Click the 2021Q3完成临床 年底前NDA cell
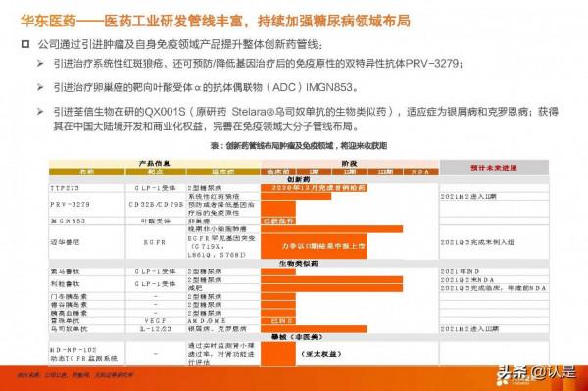 (494, 288)
